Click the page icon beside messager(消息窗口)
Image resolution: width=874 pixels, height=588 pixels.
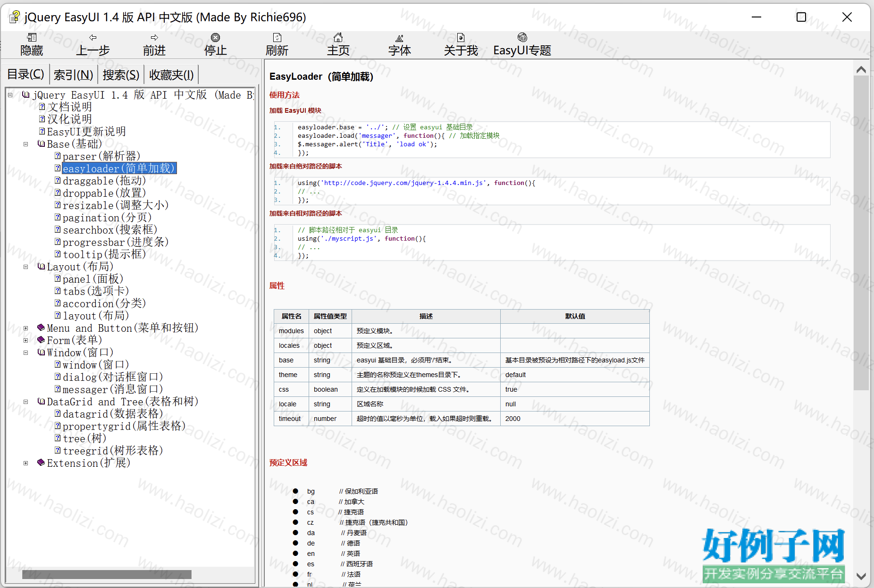58,389
